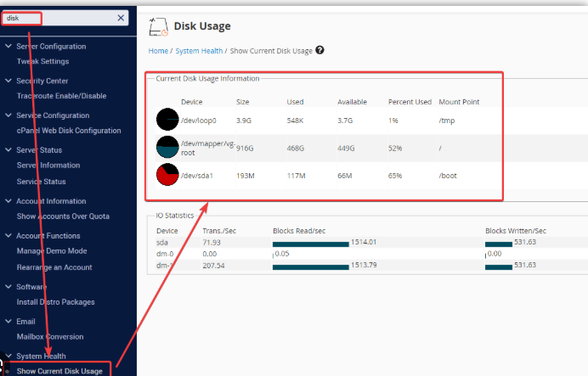Go to Home via breadcrumb link
588x376 pixels.
pyautogui.click(x=158, y=51)
